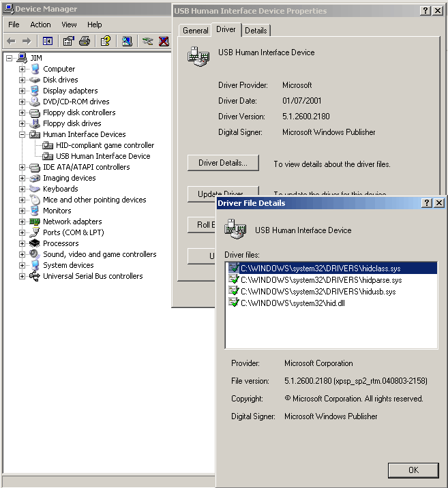Select Universal Serial Bus controllers icon
This screenshot has width=448, height=488.
35,276
